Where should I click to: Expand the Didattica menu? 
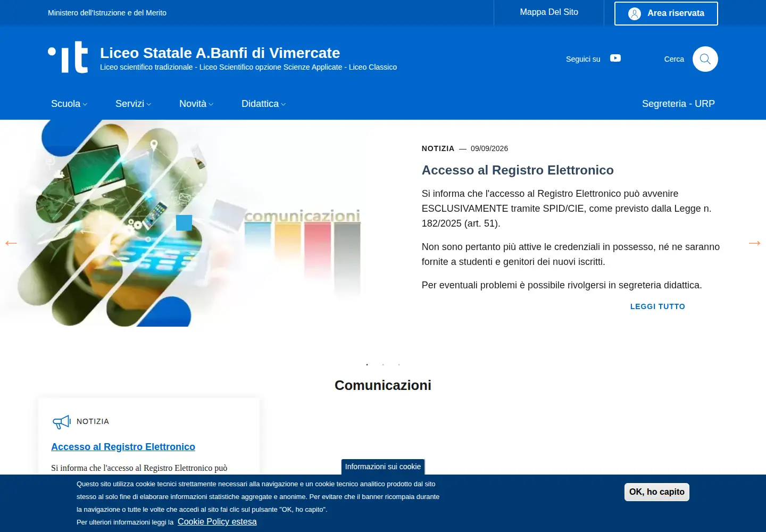[263, 104]
